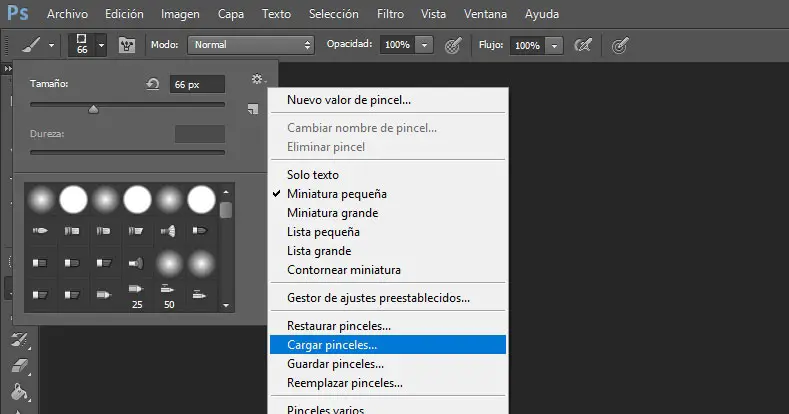Select the Eraser tool
This screenshot has height=414, width=789.
19,366
